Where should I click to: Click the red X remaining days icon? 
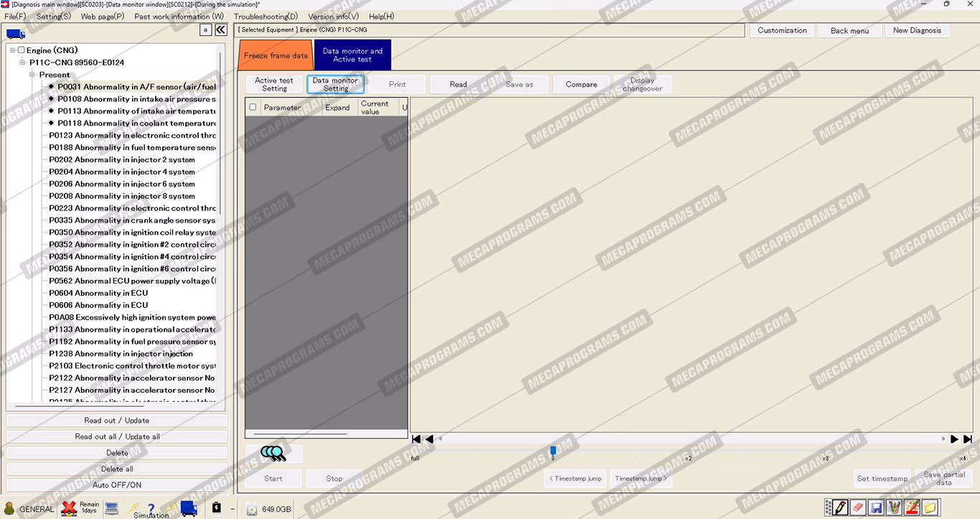pyautogui.click(x=69, y=508)
